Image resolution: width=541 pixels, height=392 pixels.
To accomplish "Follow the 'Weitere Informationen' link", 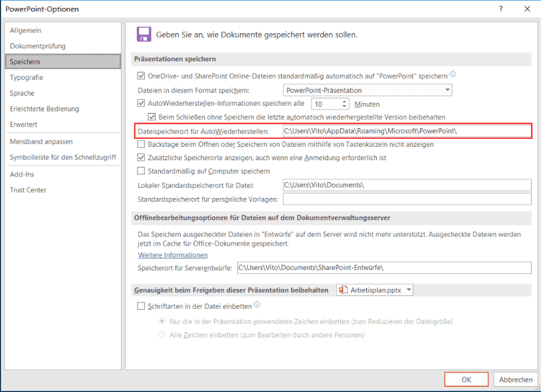I will [x=173, y=255].
